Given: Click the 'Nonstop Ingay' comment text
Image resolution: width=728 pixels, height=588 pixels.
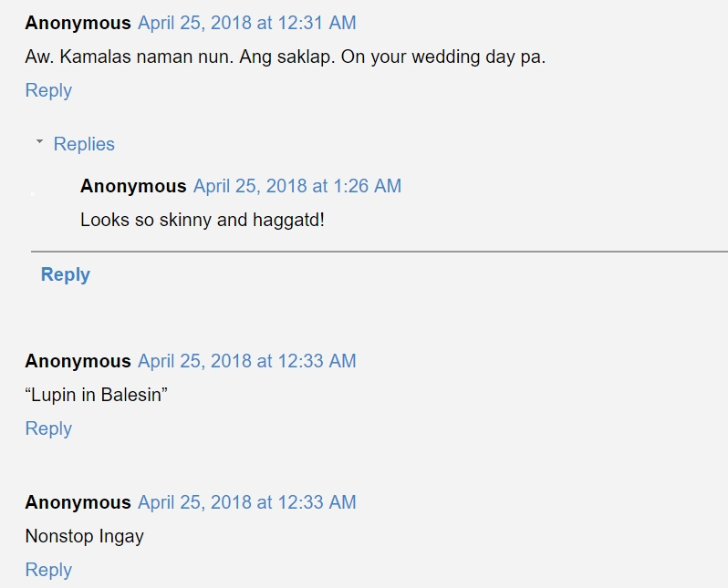Looking at the screenshot, I should coord(85,536).
